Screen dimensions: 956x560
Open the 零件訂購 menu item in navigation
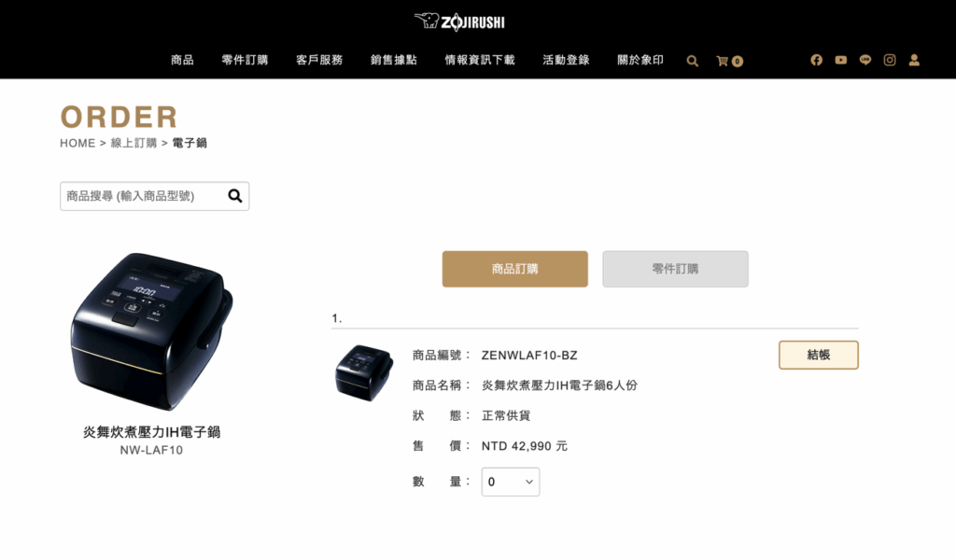pos(245,60)
